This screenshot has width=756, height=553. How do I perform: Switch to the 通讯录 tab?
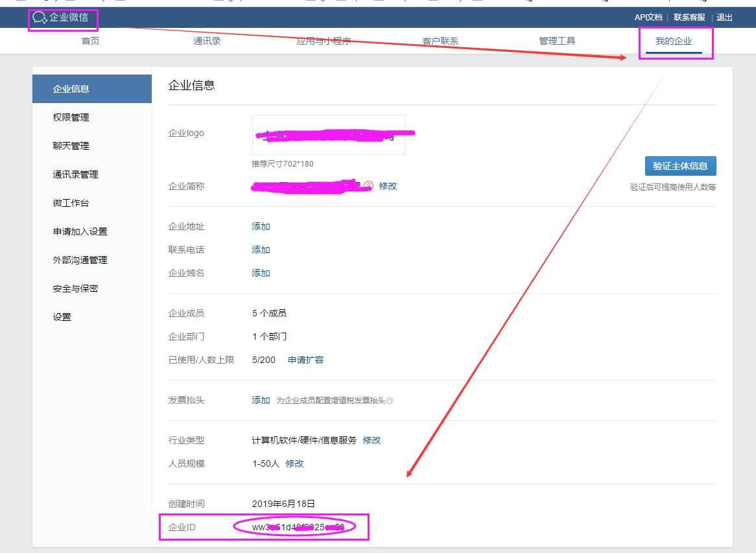coord(207,41)
